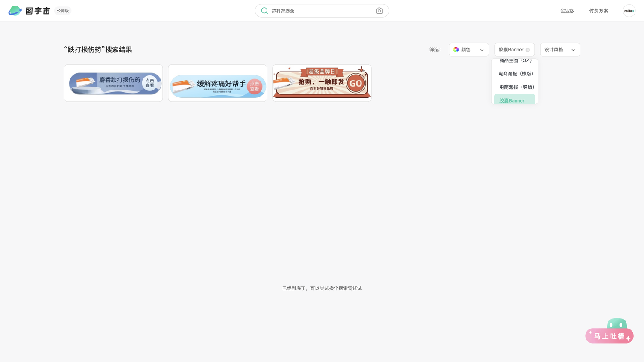Click the 公测版 badge
644x362 pixels.
tap(63, 11)
